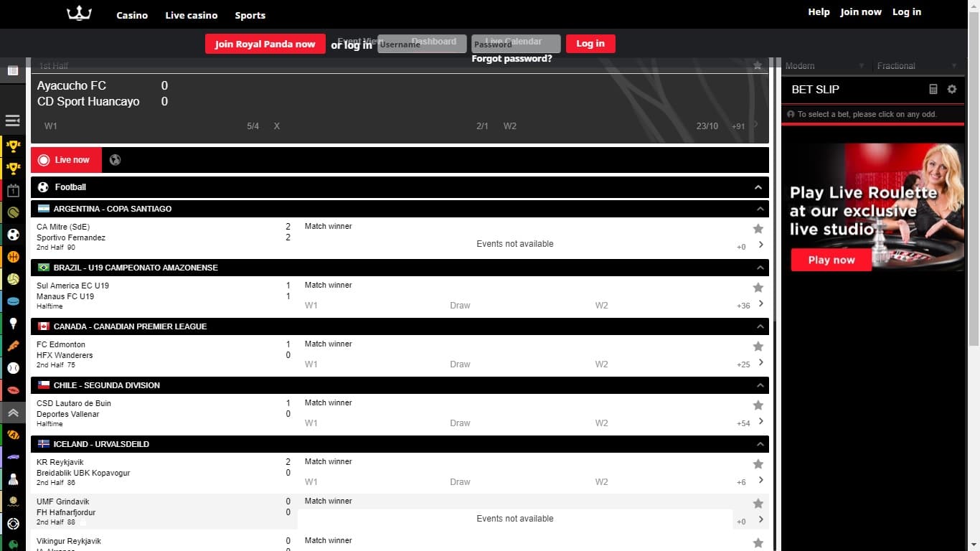This screenshot has height=551, width=980.
Task: Open the Casino menu
Action: (x=132, y=15)
